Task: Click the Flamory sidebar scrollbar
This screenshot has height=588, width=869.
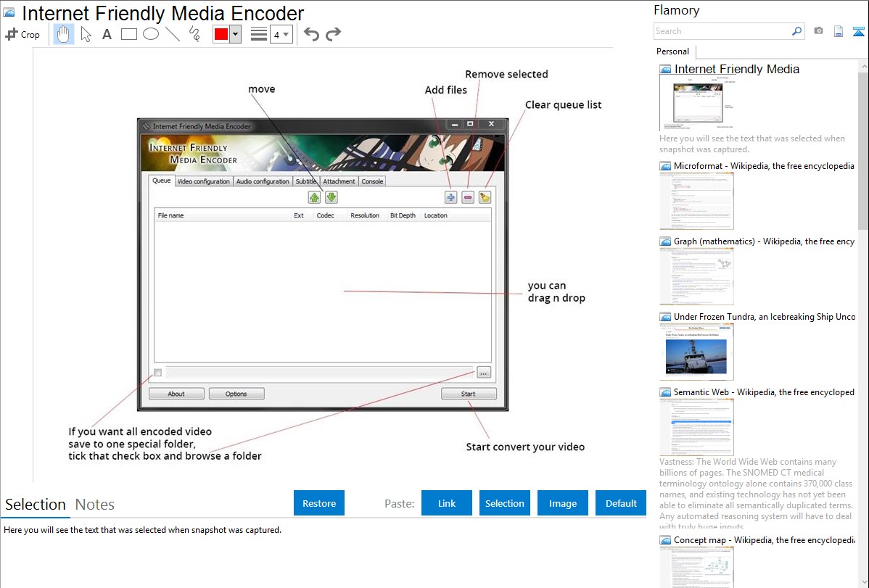Action: 863,149
